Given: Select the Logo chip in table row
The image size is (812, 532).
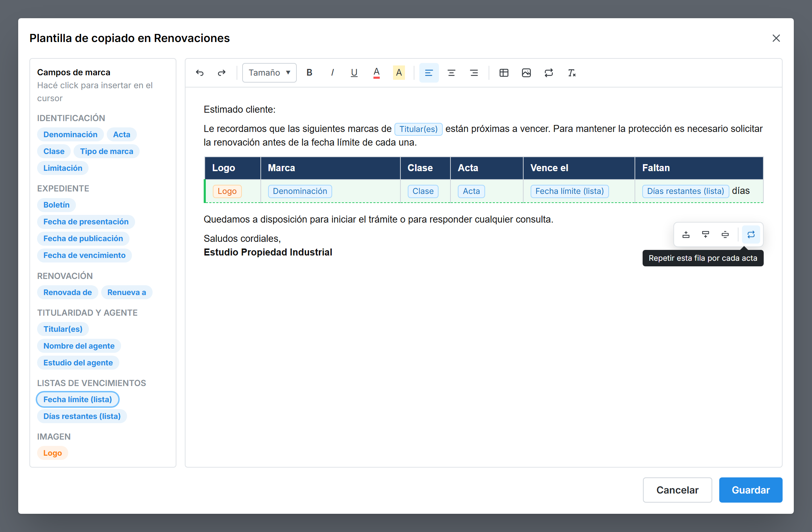Looking at the screenshot, I should point(227,191).
